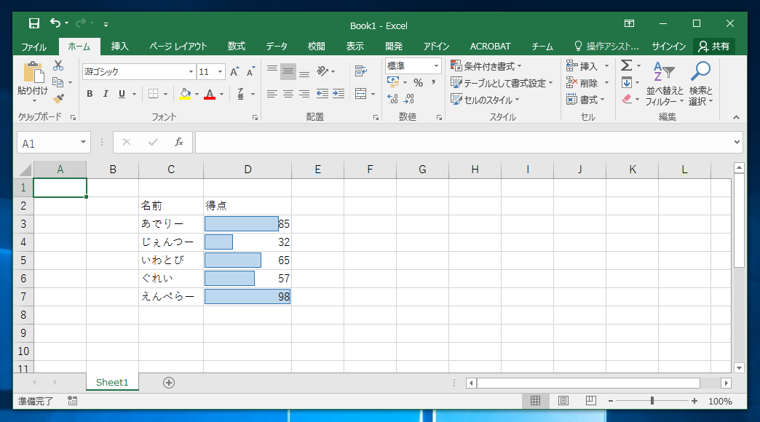Click the Increase Font Size icon
The width and height of the screenshot is (760, 422).
[x=235, y=72]
